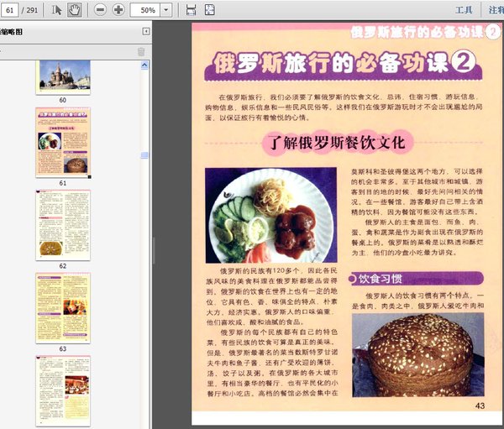Click the thumbnail label 61
Viewport: 504px width, 429px height.
(63, 183)
